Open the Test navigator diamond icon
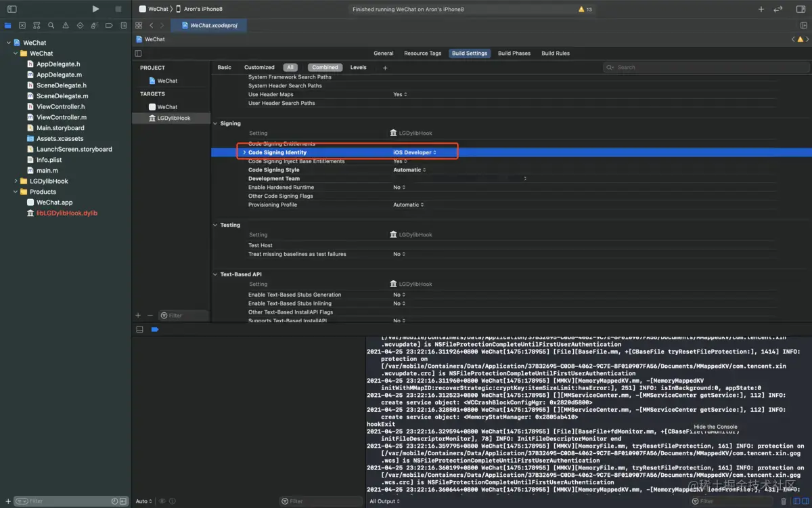The width and height of the screenshot is (812, 508). click(x=80, y=25)
